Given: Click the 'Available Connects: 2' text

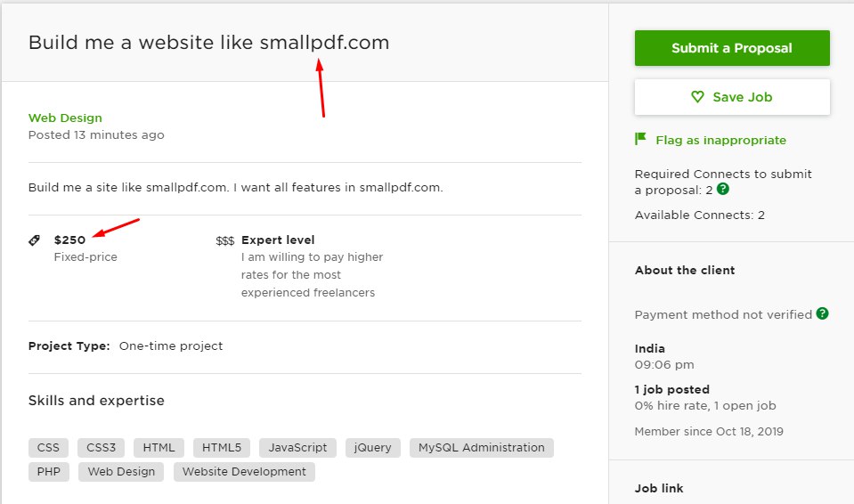Looking at the screenshot, I should pos(699,215).
